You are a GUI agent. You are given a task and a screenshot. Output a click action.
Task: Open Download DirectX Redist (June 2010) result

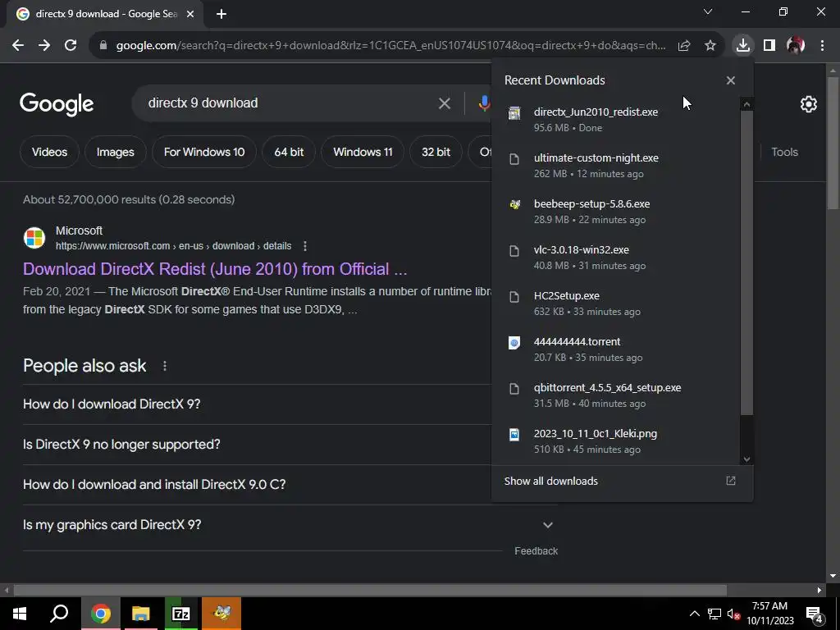point(215,269)
